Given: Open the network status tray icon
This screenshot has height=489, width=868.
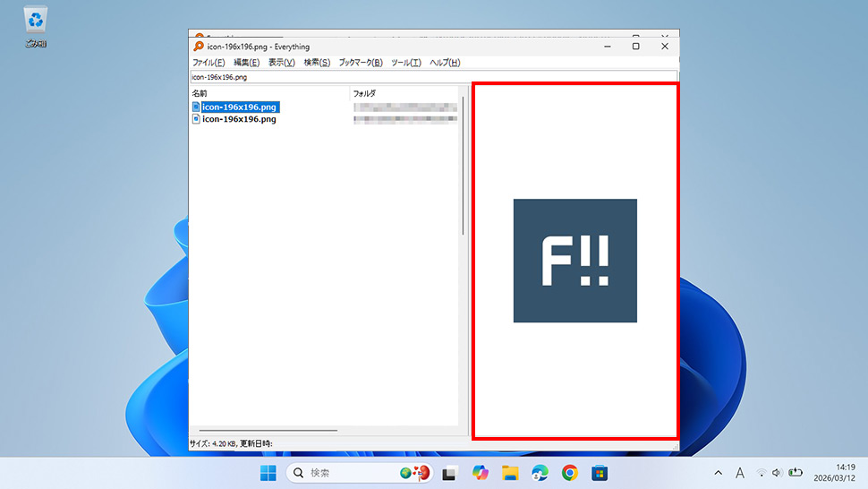Looking at the screenshot, I should (762, 473).
